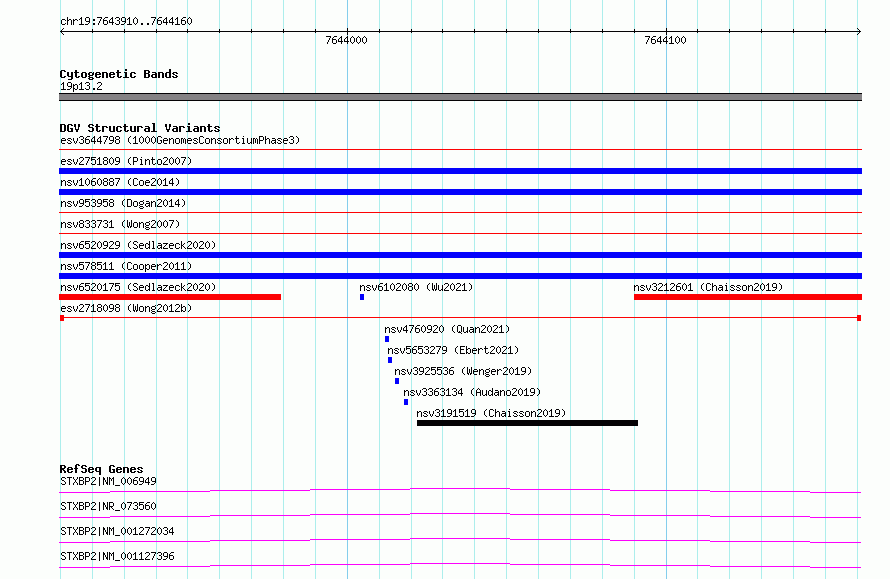Click the chr19:7643910..7644160 region label
The image size is (890, 579).
(x=126, y=21)
